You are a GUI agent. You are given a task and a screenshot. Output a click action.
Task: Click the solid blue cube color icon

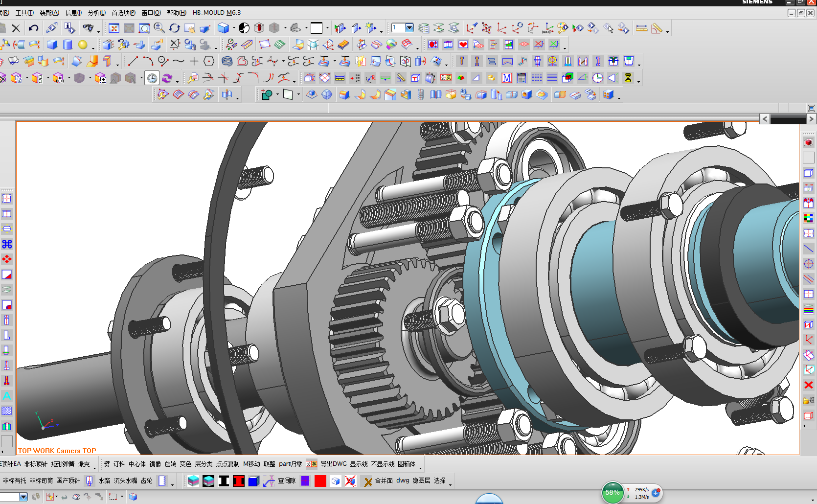(x=253, y=481)
